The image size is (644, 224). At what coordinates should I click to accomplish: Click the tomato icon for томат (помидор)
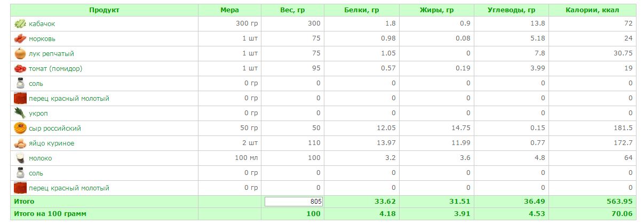[x=20, y=69]
